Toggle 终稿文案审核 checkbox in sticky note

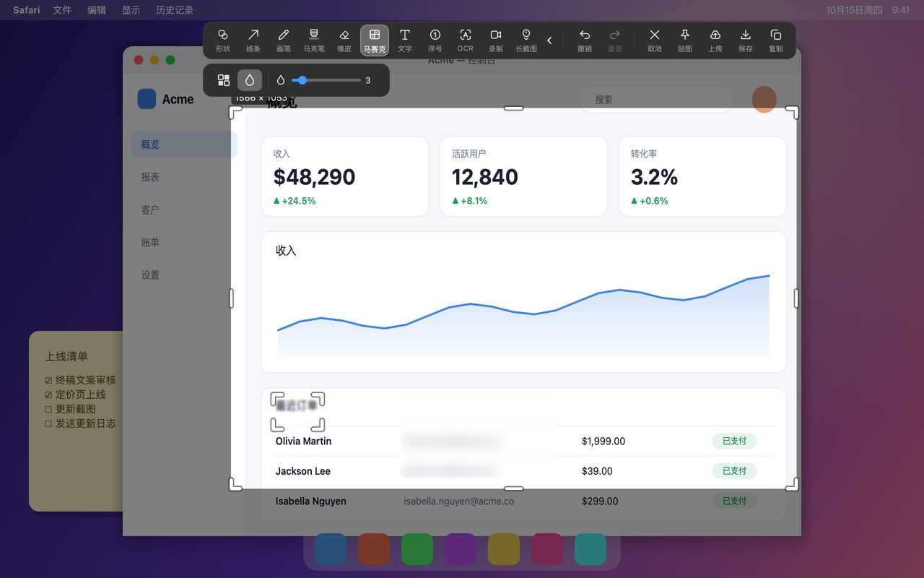(x=48, y=380)
